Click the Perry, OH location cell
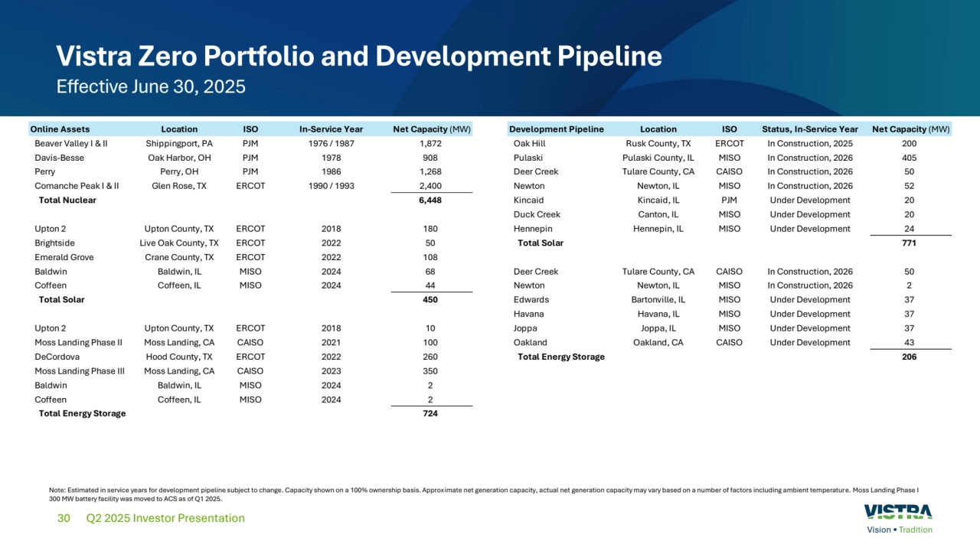This screenshot has width=980, height=551. (179, 172)
